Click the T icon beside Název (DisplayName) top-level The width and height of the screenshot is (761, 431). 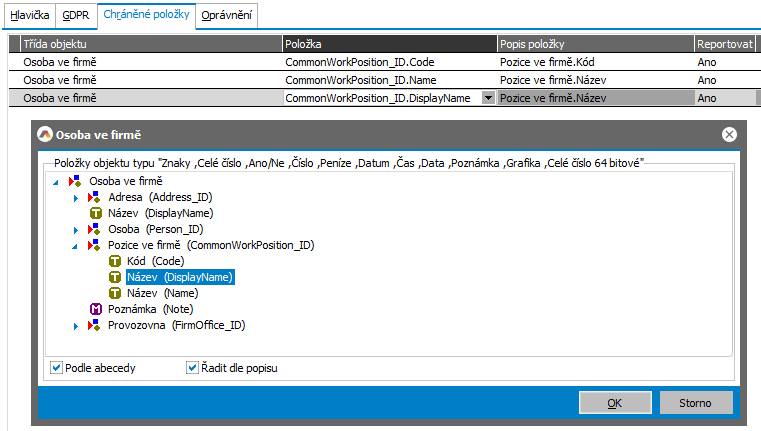[95, 213]
